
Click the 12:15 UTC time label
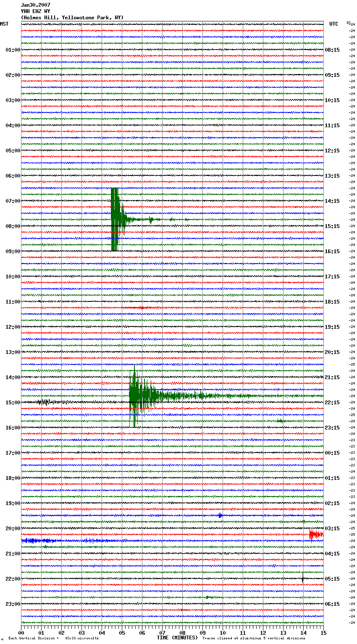point(332,151)
